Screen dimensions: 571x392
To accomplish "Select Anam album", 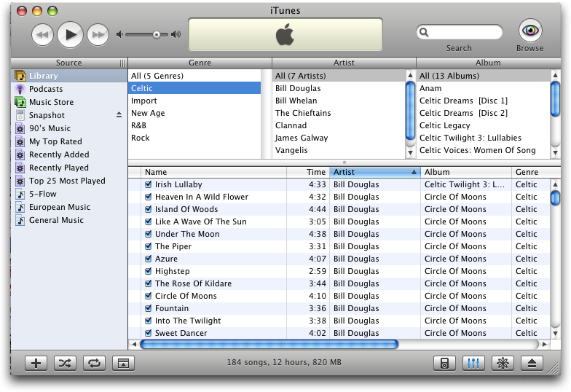I will (x=483, y=88).
